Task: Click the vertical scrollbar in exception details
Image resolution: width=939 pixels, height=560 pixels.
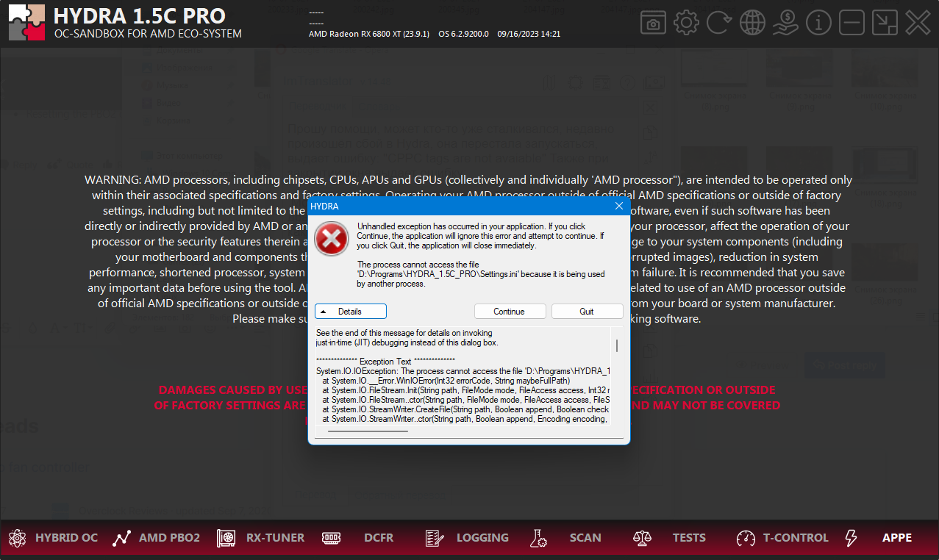Action: coord(616,346)
